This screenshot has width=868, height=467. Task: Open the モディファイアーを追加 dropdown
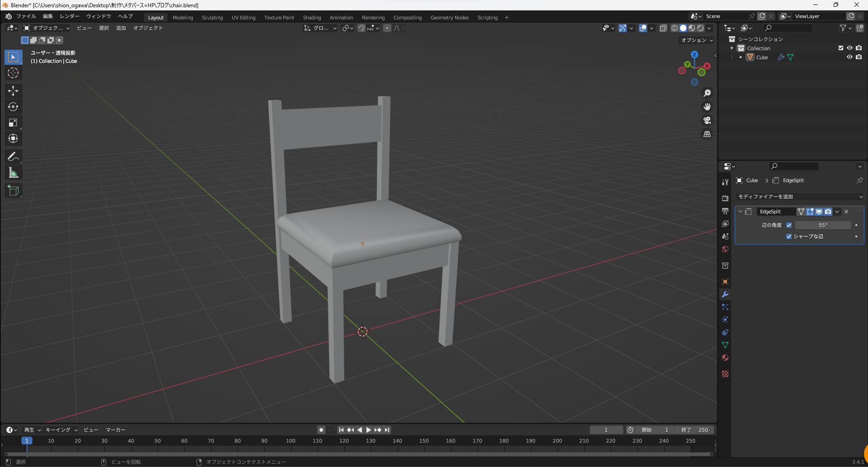(800, 197)
